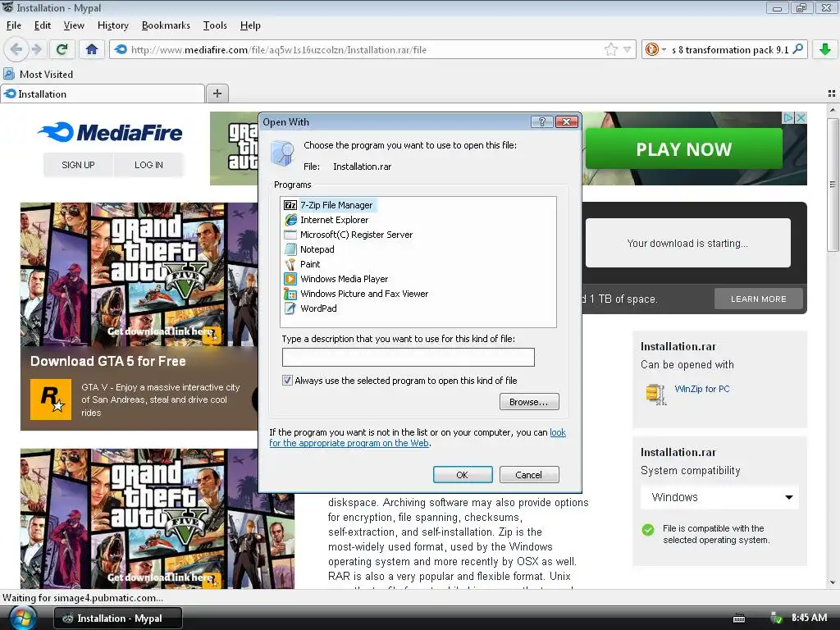This screenshot has width=840, height=630.
Task: Click SIGN UP on MediaFire
Action: [x=78, y=165]
